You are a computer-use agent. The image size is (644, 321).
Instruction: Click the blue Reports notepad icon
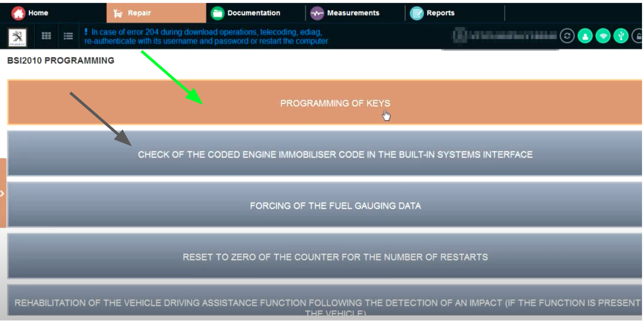pos(416,13)
